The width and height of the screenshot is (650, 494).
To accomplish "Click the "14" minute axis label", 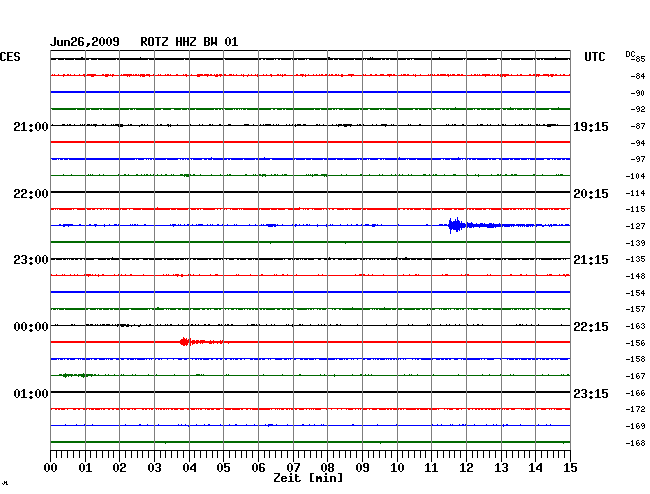I will click(535, 468).
